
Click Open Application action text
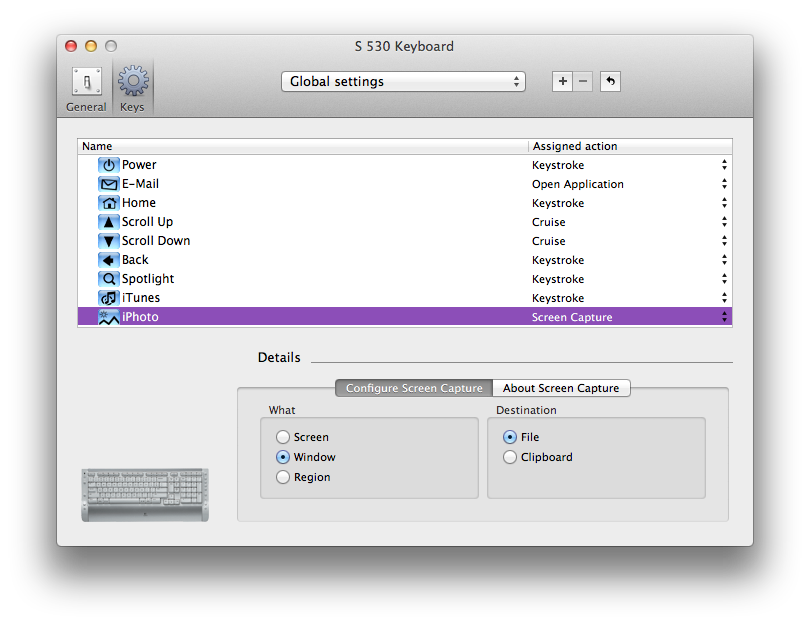point(578,184)
